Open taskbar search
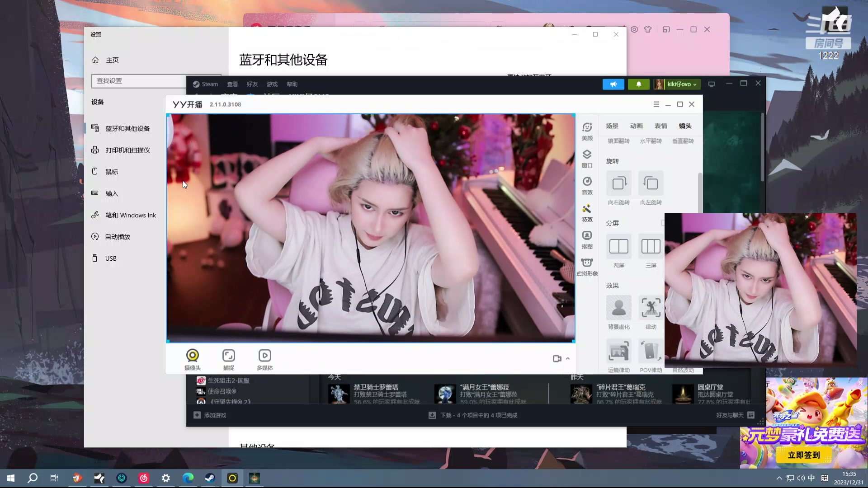The image size is (868, 488). [x=33, y=478]
